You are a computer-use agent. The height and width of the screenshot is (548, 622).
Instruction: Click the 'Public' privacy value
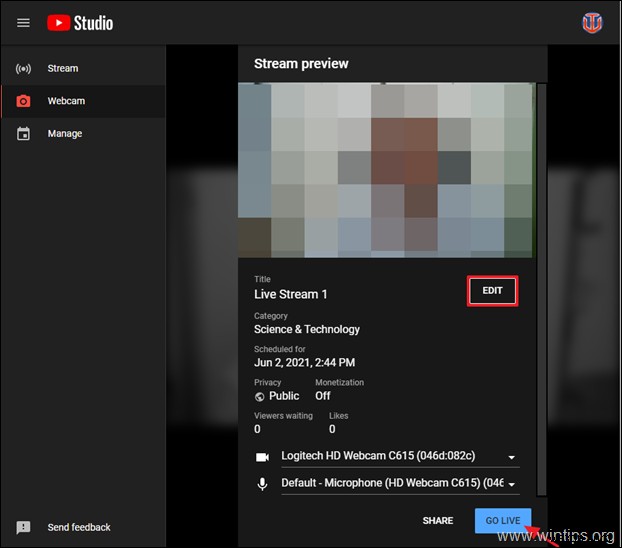[x=284, y=396]
